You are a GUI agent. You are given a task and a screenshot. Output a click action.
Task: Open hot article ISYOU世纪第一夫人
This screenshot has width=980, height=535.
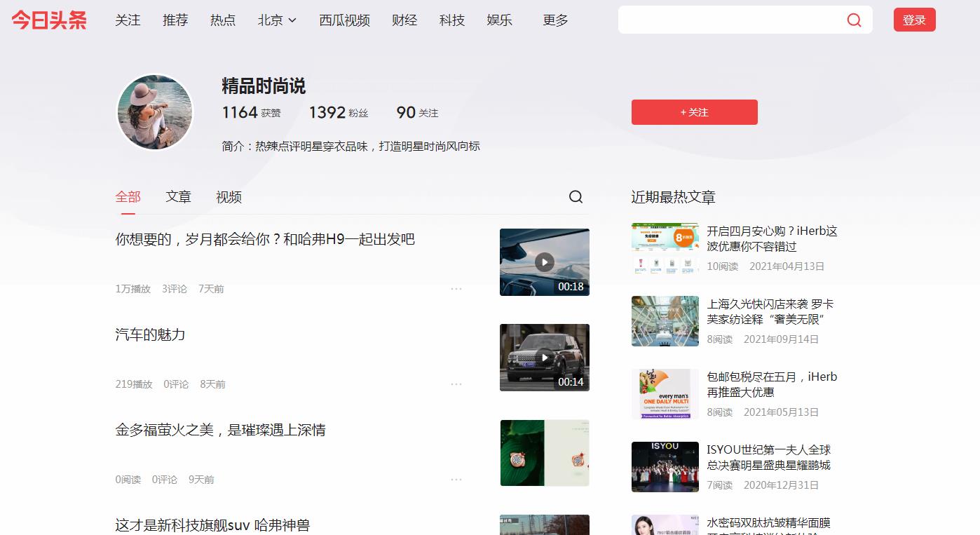pos(768,457)
